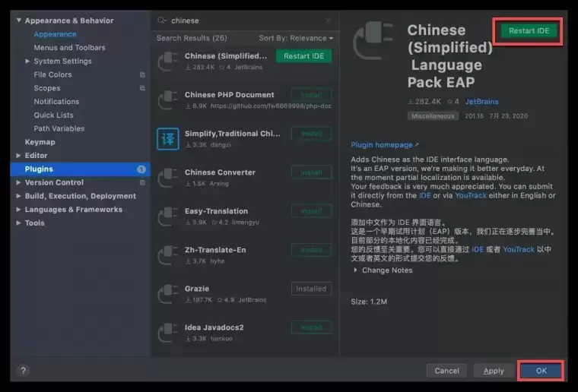Expand the Editor settings section
This screenshot has width=578, height=392.
pyautogui.click(x=18, y=156)
